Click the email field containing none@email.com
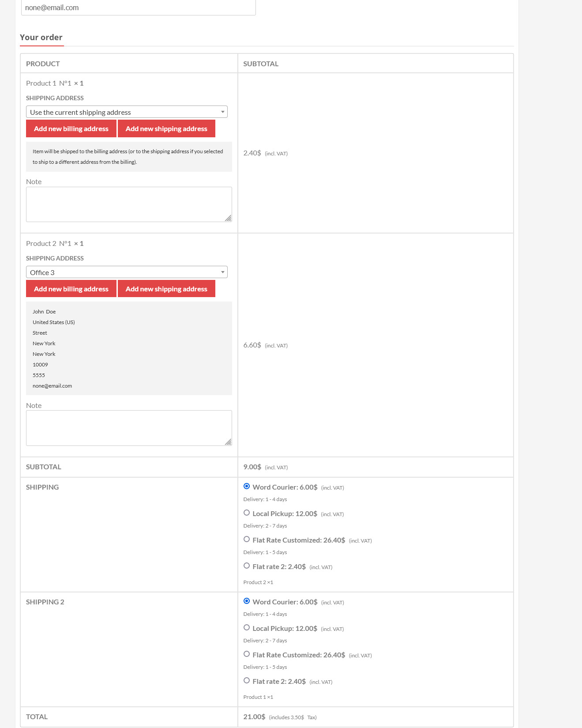This screenshot has width=582, height=728. [x=138, y=8]
